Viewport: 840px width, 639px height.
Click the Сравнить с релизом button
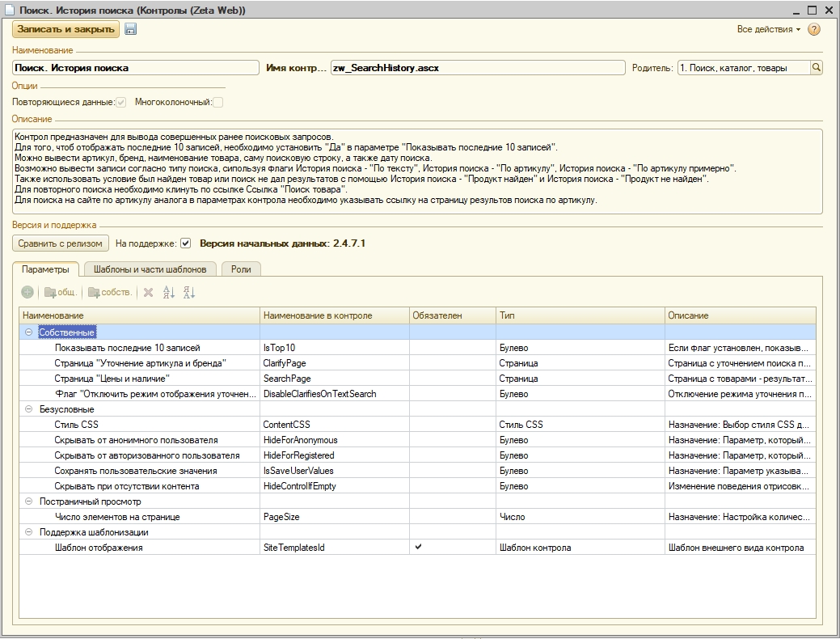(x=61, y=243)
